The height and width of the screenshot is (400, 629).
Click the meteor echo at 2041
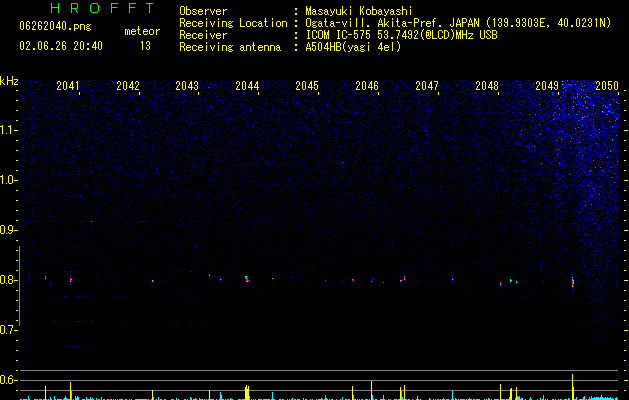[x=71, y=280]
